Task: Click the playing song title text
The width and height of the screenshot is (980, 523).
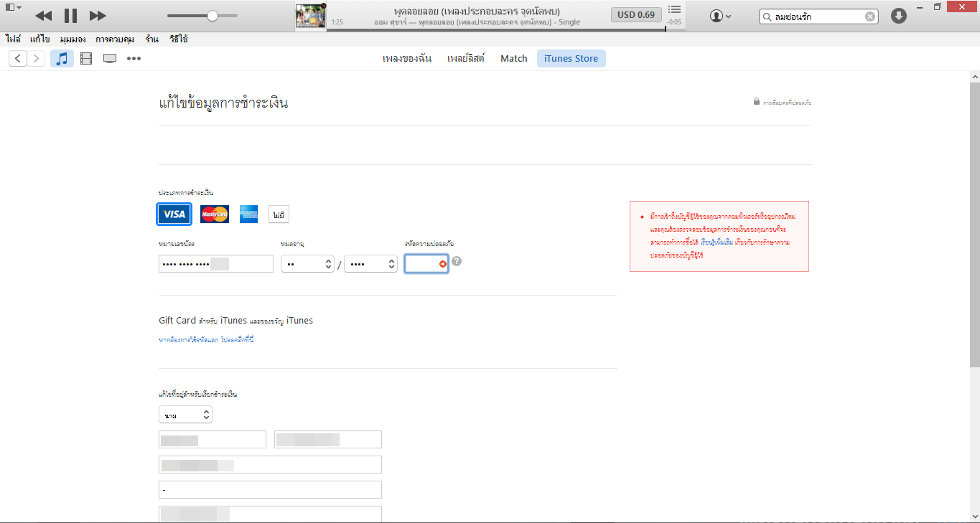Action: 477,11
